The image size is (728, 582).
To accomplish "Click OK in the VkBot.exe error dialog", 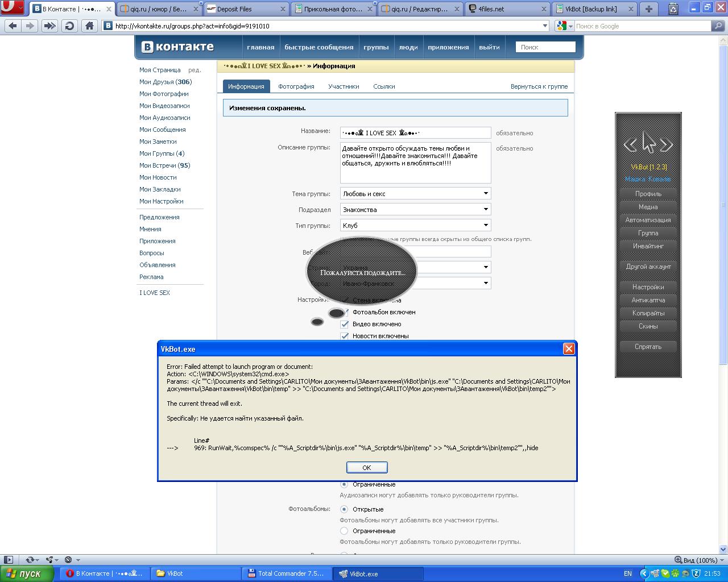I will click(x=367, y=467).
